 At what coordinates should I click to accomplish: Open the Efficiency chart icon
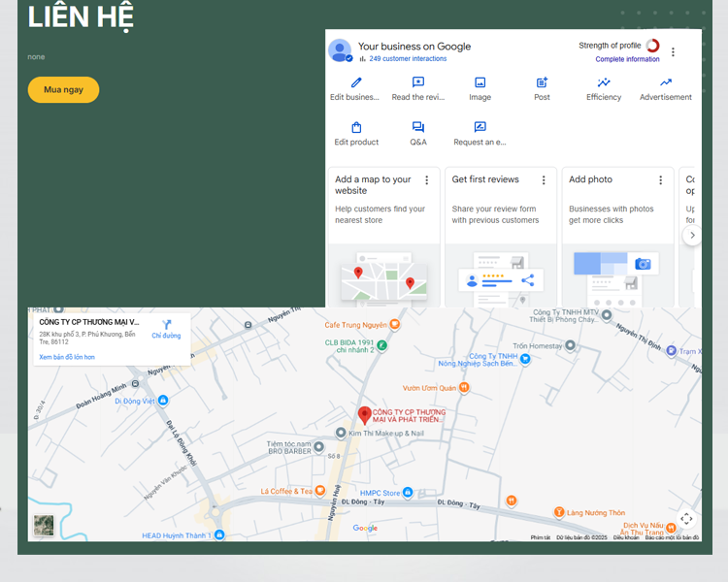point(604,82)
